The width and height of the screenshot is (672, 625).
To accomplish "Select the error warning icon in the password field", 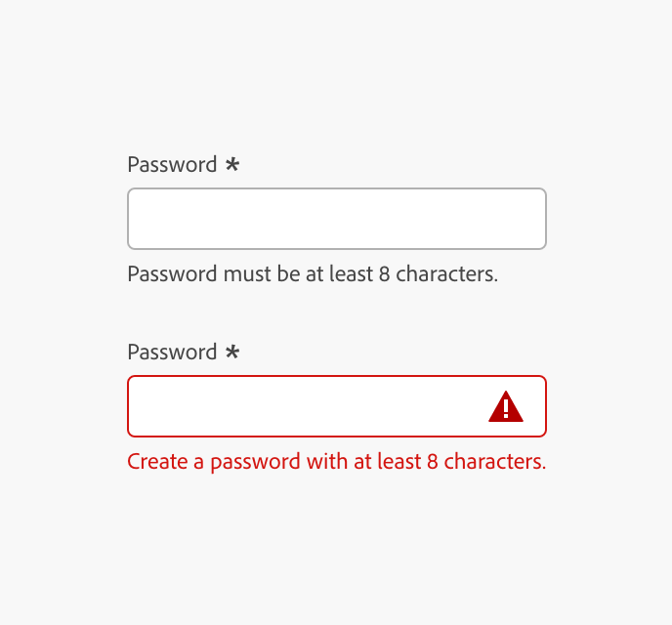I will point(506,406).
